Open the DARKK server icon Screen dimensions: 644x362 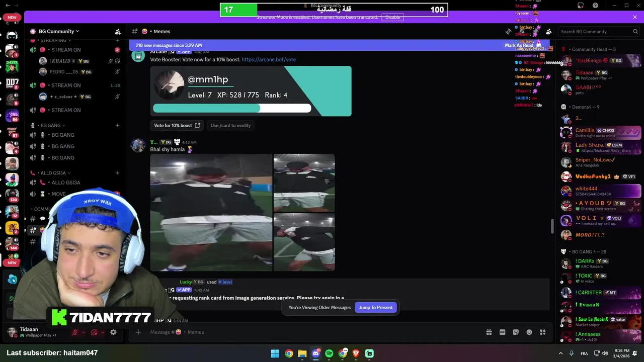[12, 67]
